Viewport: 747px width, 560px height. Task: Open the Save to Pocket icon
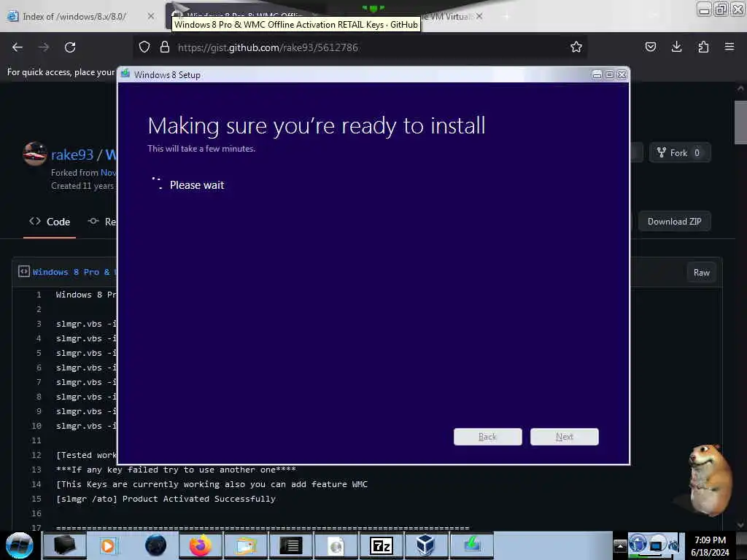coord(650,47)
